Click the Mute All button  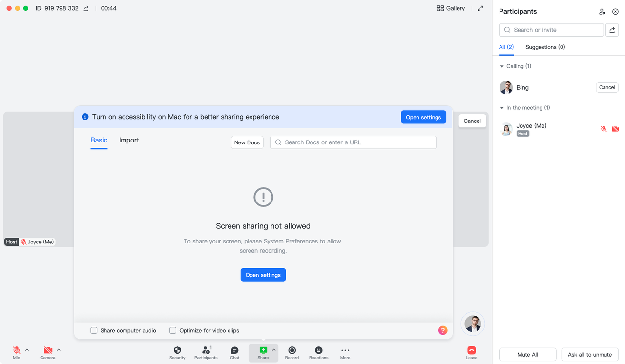tap(527, 354)
